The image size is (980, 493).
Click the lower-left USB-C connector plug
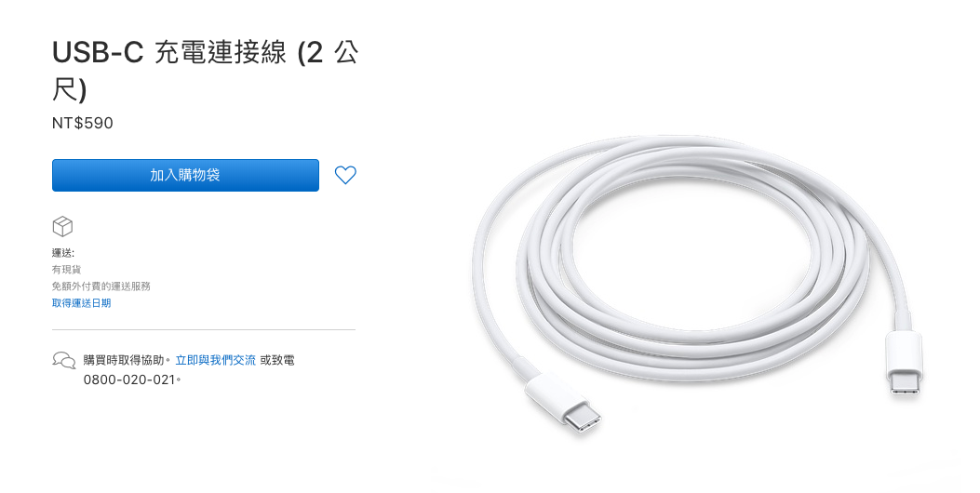[x=565, y=405]
